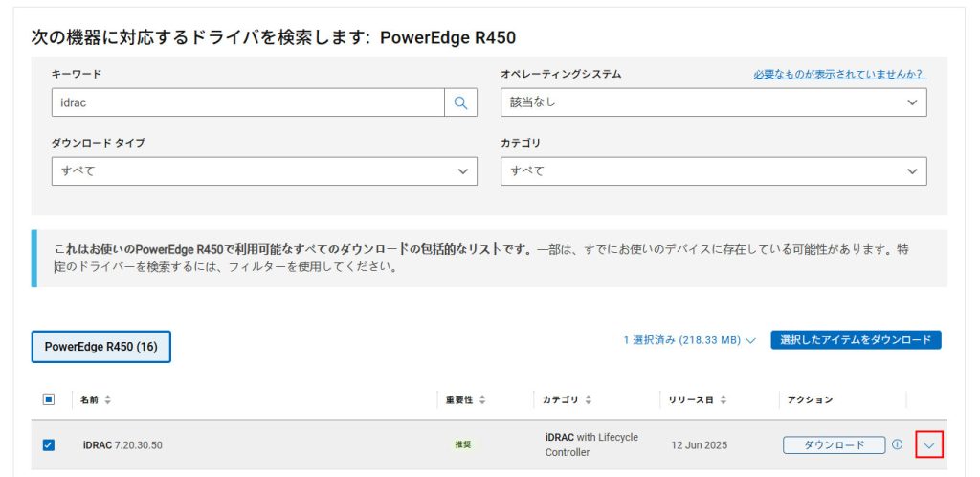Select the PowerEdge R450 (16) tab
980x477 pixels.
100,347
